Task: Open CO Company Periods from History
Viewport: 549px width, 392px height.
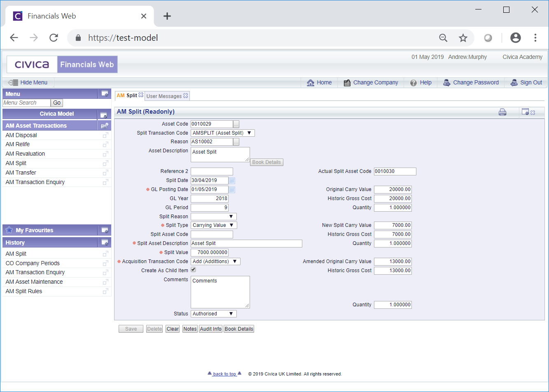Action: pyautogui.click(x=33, y=263)
